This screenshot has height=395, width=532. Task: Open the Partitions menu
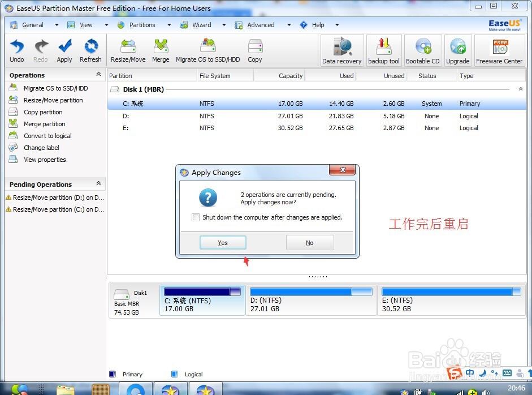142,25
